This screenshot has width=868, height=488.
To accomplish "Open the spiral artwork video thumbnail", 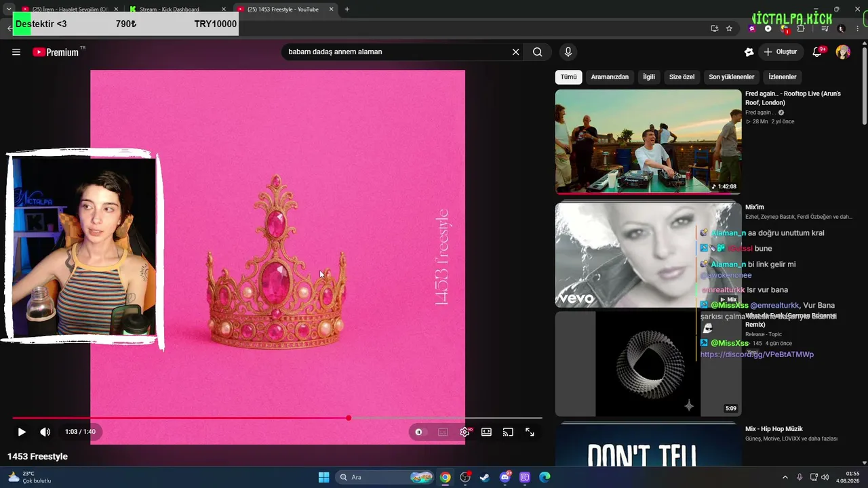I will pos(648,364).
